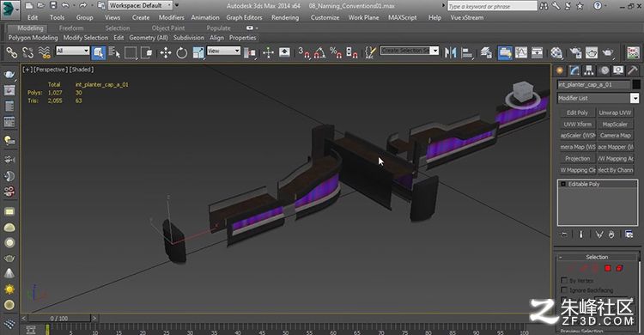Click Select and Manipulate icon
The width and height of the screenshot is (644, 335).
point(268,52)
